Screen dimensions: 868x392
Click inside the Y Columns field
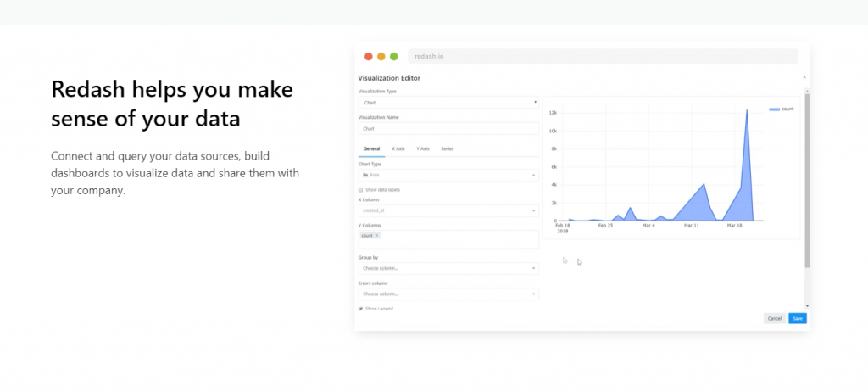(448, 239)
